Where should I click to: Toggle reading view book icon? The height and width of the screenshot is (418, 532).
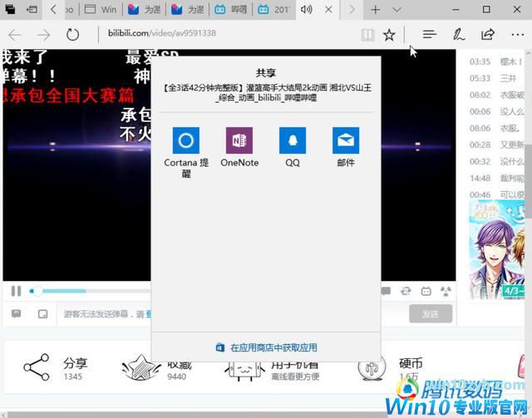367,35
